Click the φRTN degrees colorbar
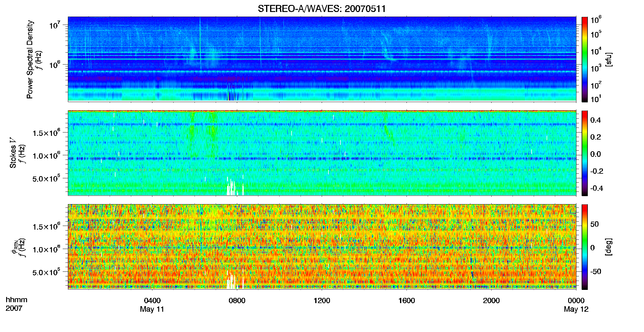 pyautogui.click(x=585, y=247)
